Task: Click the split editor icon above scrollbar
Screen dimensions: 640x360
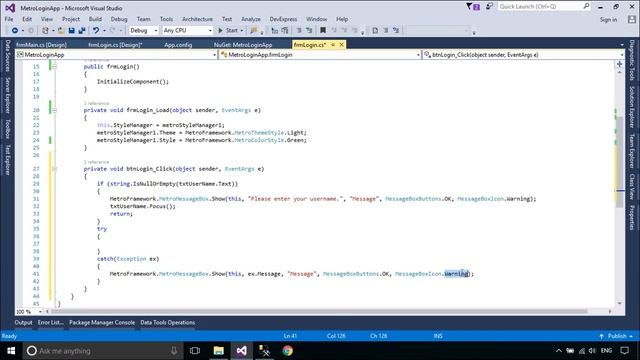Action: coord(619,64)
